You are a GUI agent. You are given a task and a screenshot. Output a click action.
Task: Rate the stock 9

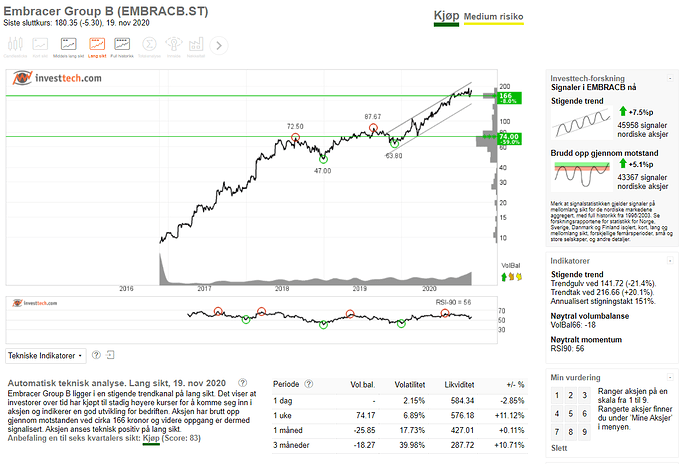click(x=585, y=432)
